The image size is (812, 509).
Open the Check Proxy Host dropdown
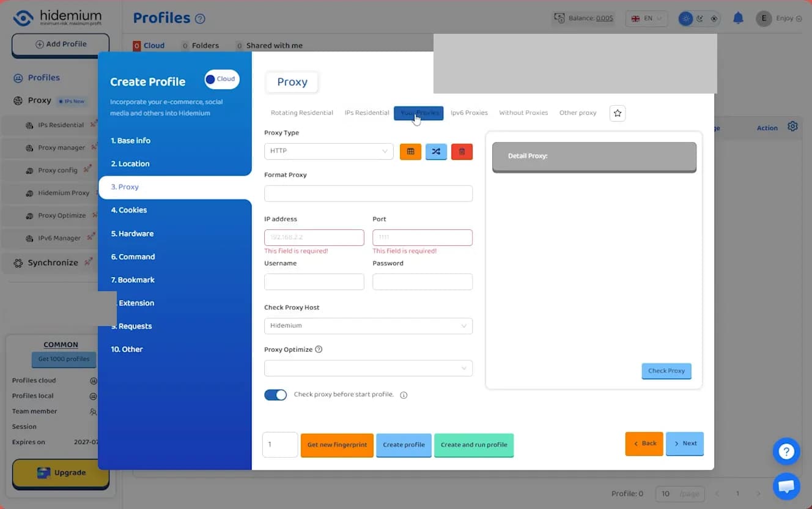368,326
